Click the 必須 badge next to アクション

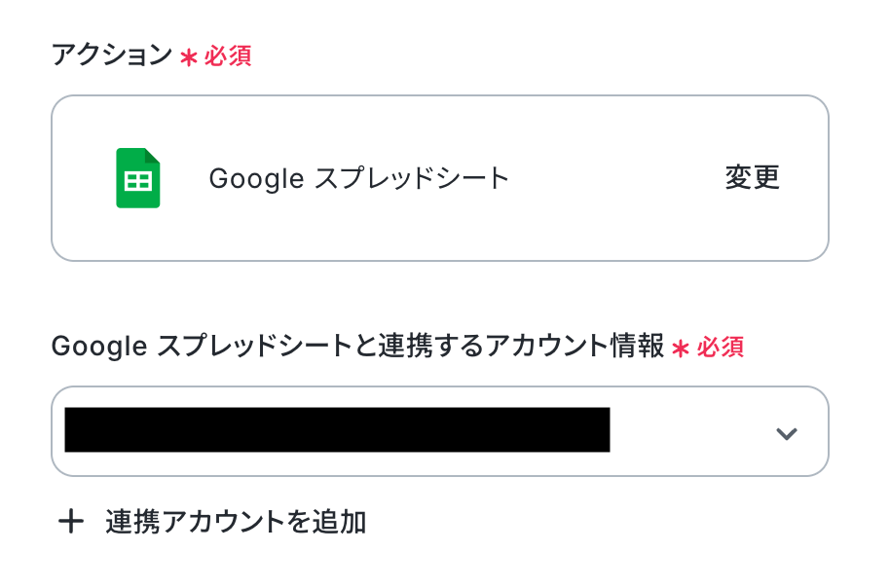click(x=228, y=55)
